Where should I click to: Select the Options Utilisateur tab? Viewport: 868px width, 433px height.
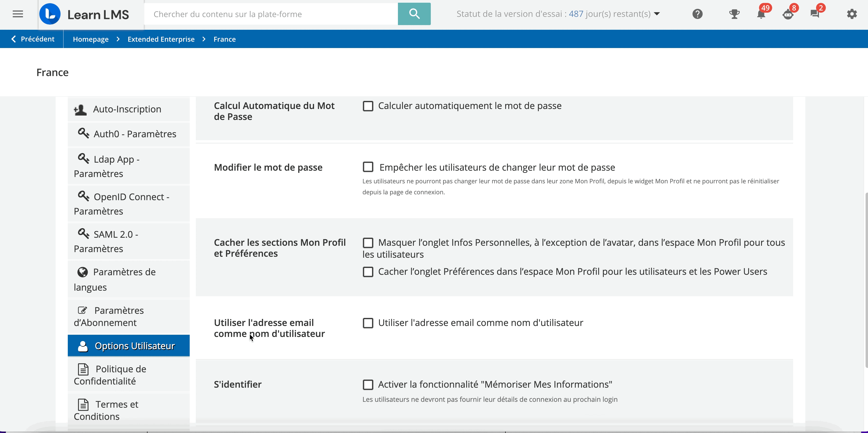point(129,346)
